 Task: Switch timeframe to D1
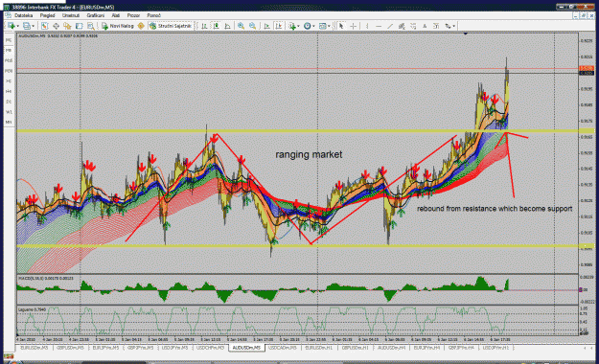pos(9,102)
